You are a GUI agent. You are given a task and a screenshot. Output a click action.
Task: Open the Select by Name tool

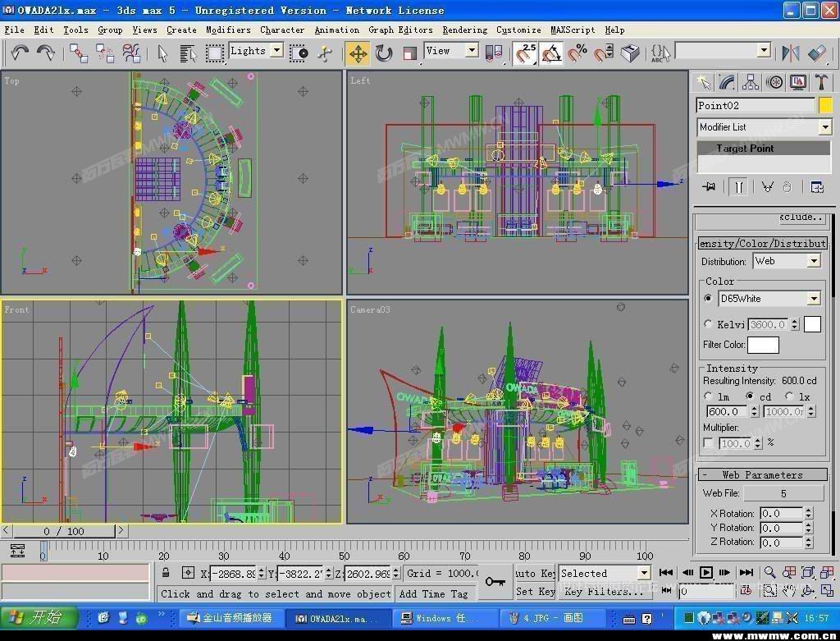coord(188,53)
